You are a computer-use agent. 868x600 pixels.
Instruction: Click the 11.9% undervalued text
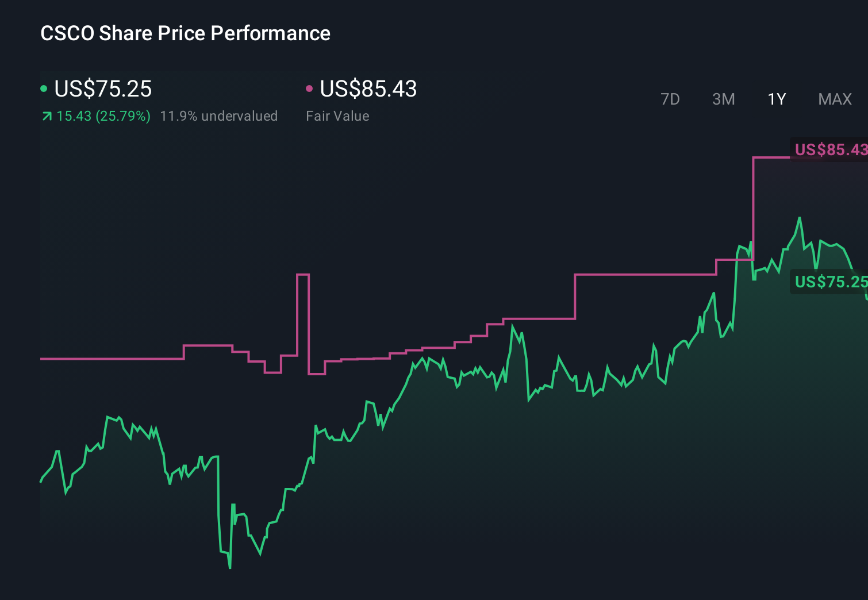point(220,116)
